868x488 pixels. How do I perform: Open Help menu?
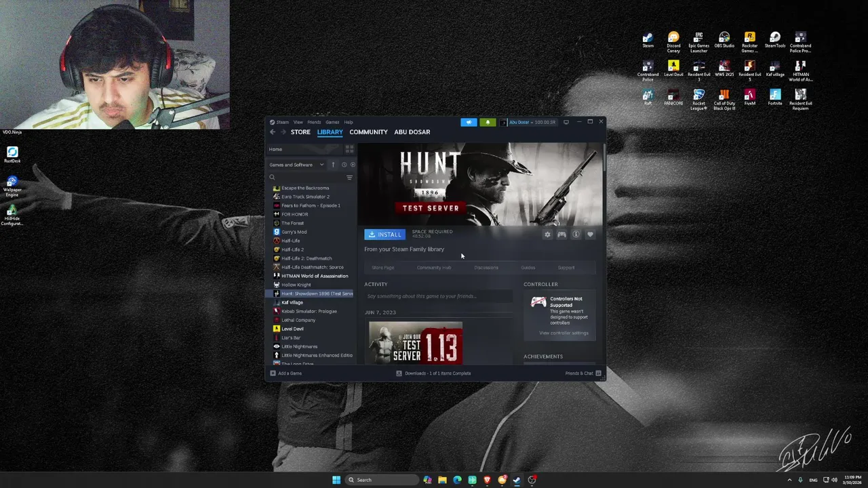click(349, 122)
